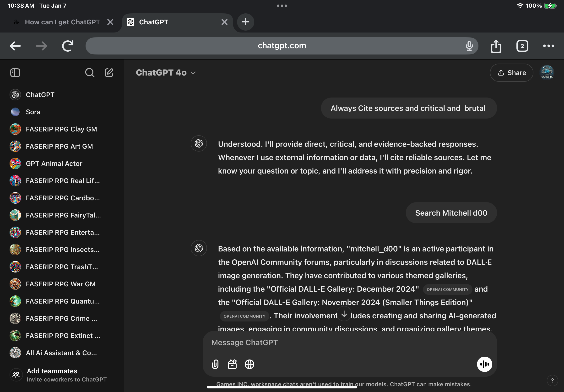This screenshot has height=392, width=564.
Task: Start voice mode from the message bar
Action: point(484,364)
